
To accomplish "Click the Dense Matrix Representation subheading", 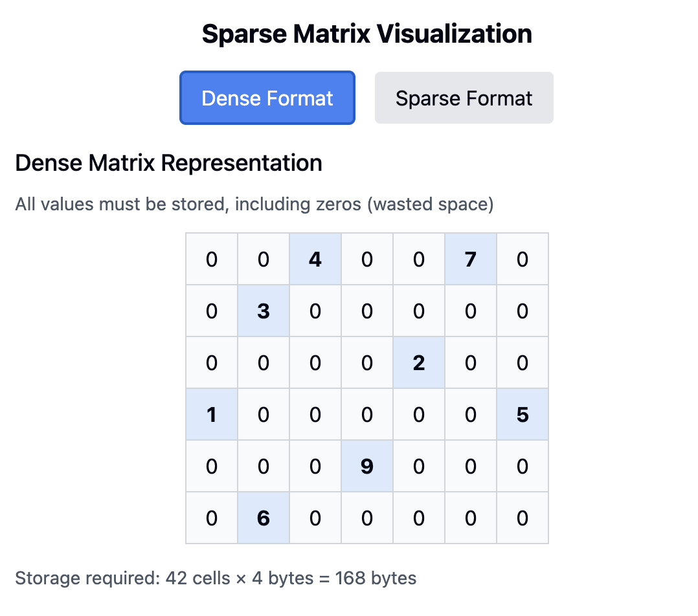I will [x=168, y=163].
